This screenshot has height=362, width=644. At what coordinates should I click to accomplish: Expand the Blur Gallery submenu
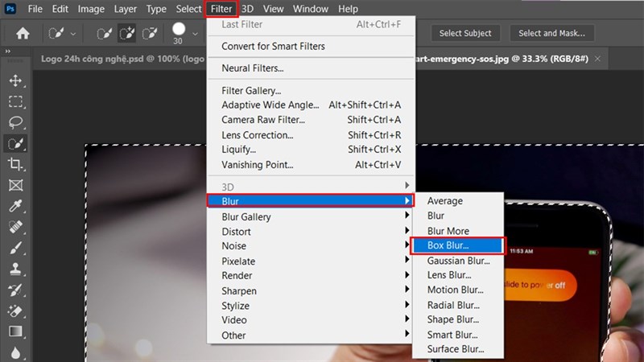[312, 216]
